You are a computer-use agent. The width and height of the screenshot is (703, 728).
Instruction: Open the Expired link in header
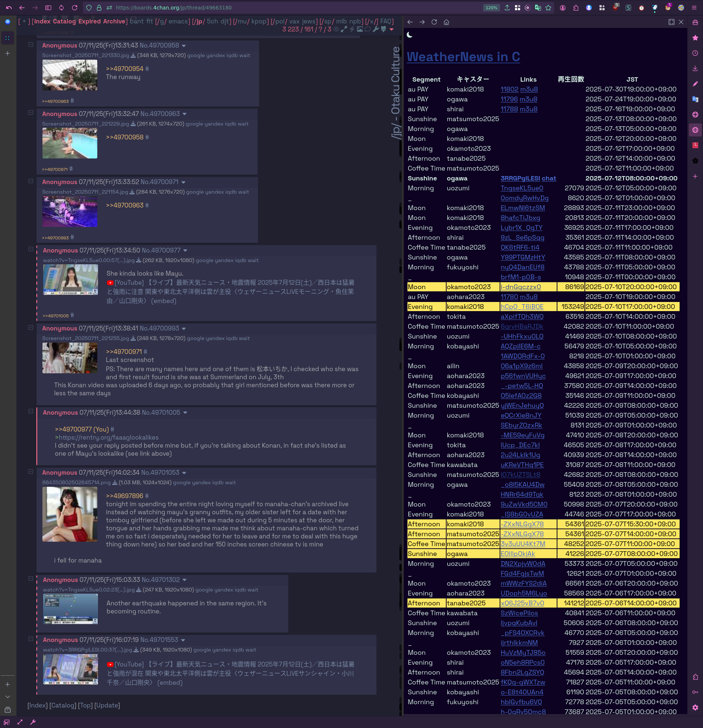(90, 21)
